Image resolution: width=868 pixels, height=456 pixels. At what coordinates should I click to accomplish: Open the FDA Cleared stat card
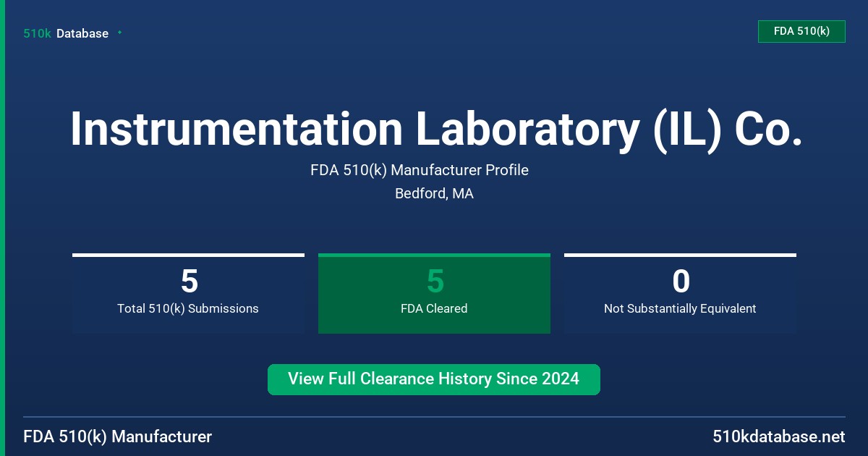pyautogui.click(x=434, y=293)
